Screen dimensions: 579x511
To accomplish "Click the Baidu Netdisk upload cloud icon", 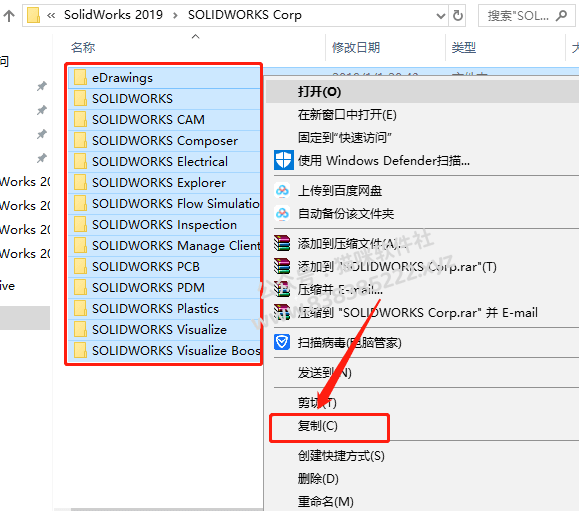I will click(282, 191).
